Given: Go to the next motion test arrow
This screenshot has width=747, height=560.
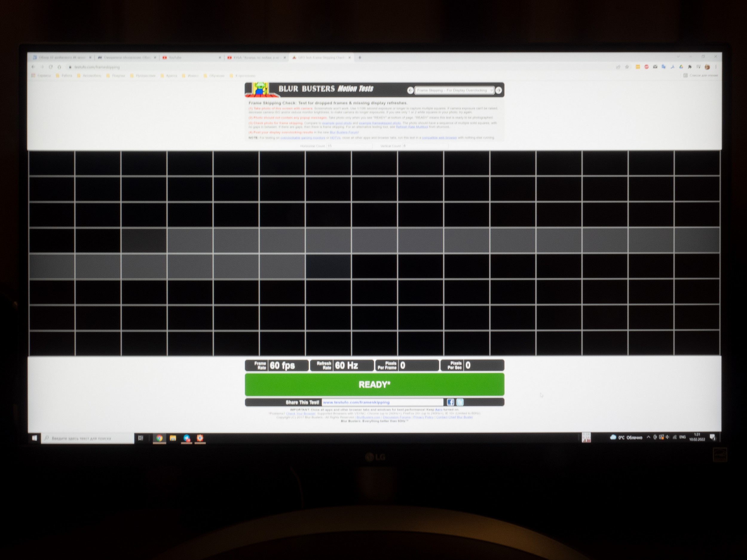Looking at the screenshot, I should click(499, 90).
